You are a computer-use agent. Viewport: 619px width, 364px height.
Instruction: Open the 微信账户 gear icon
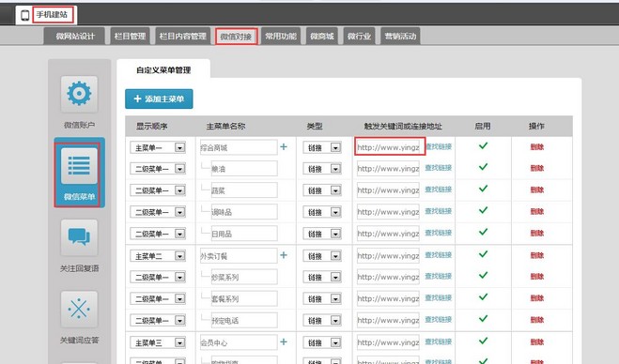pyautogui.click(x=79, y=94)
